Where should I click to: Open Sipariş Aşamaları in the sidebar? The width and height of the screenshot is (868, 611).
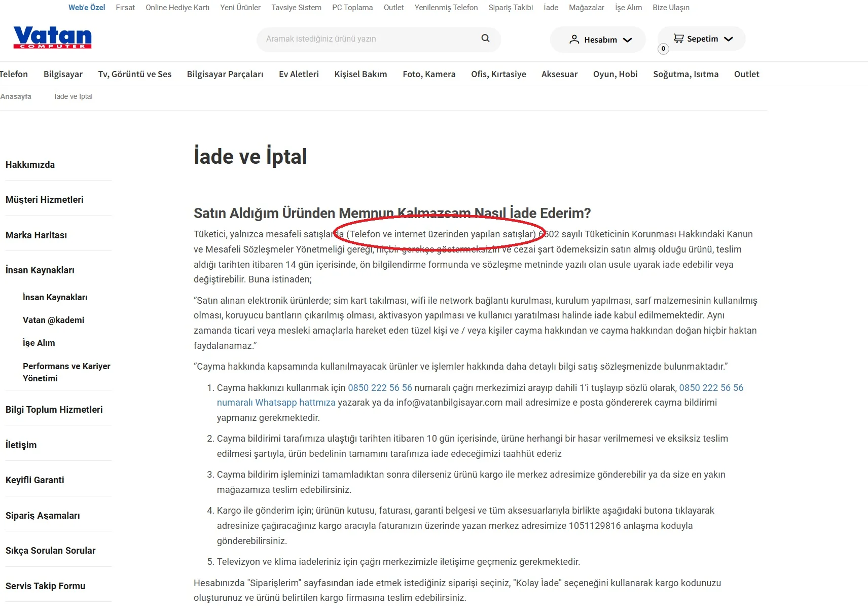(43, 516)
